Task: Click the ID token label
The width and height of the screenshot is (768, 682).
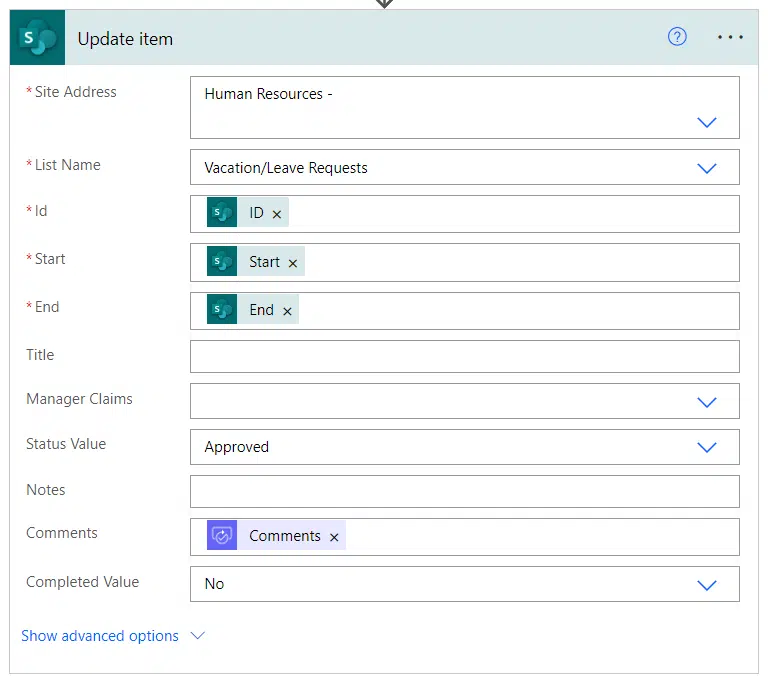Action: 256,213
